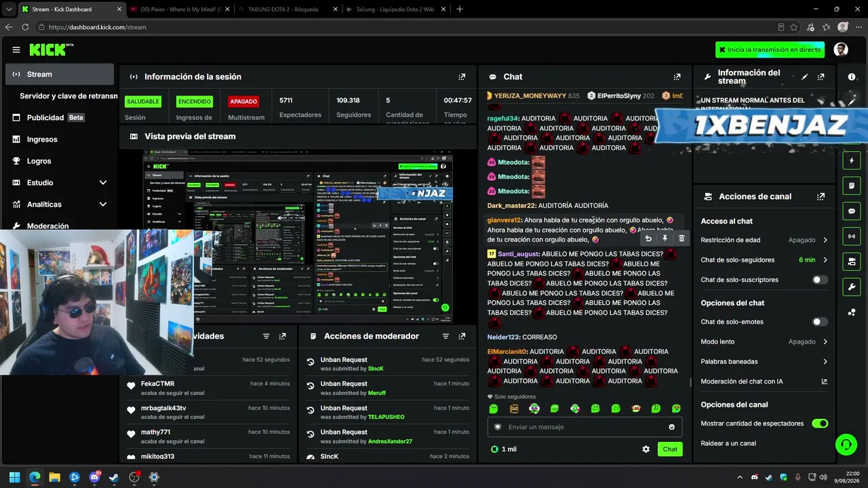Viewport: 868px width, 488px height.
Task: Pop out the Acciones de moderador panel
Action: [x=462, y=336]
